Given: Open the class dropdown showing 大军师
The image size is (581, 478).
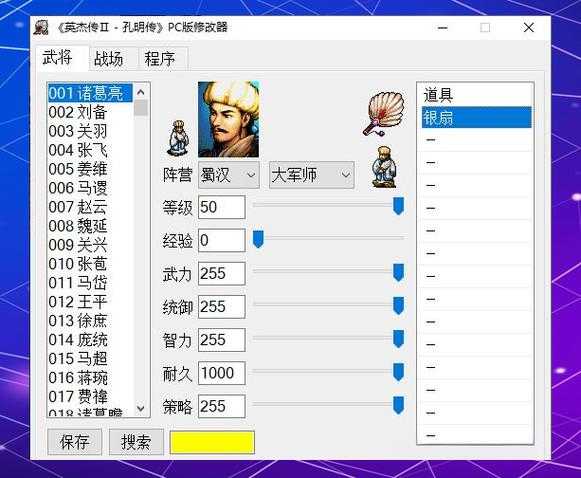Looking at the screenshot, I should click(x=312, y=175).
